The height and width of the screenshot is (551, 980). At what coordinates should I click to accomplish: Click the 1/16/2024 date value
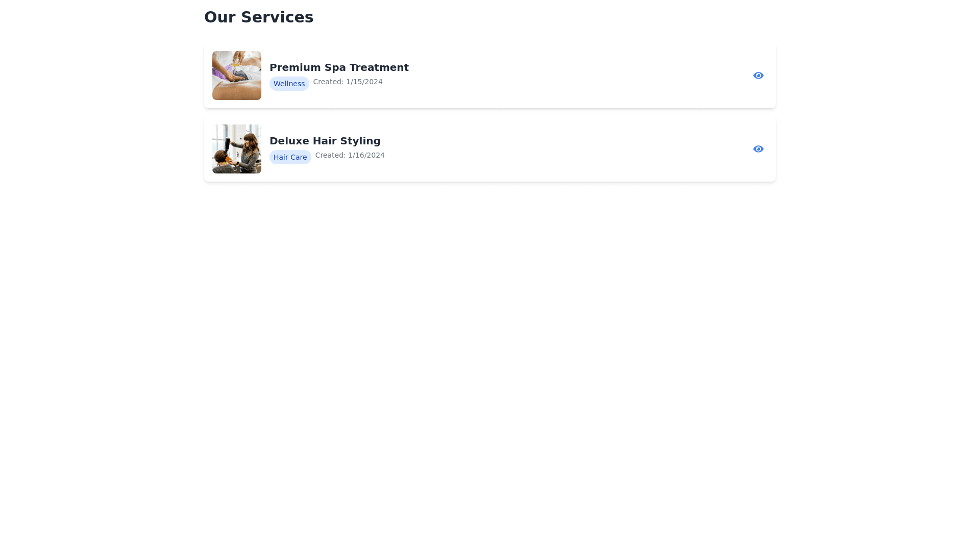point(366,155)
